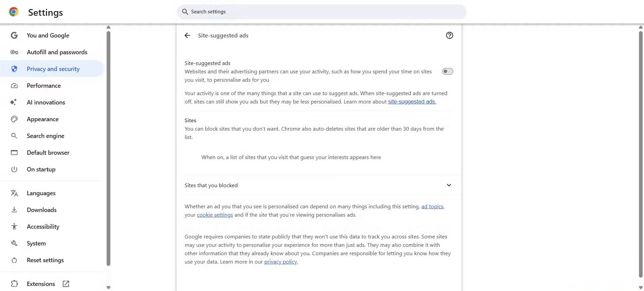Open the help question mark icon

(x=449, y=35)
